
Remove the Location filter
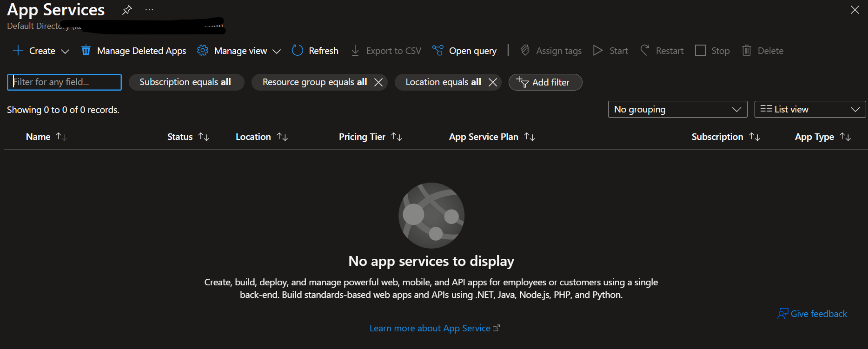pyautogui.click(x=493, y=82)
